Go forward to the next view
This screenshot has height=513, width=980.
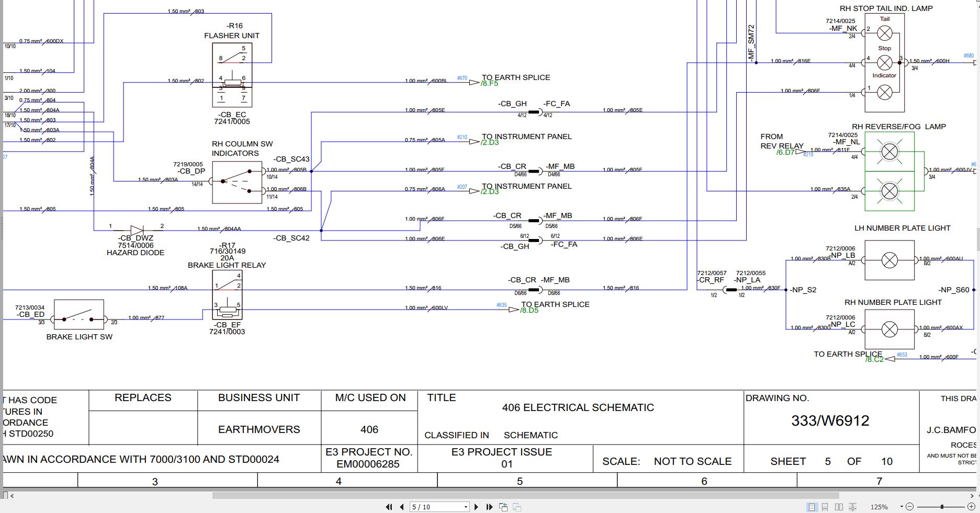pyautogui.click(x=517, y=507)
